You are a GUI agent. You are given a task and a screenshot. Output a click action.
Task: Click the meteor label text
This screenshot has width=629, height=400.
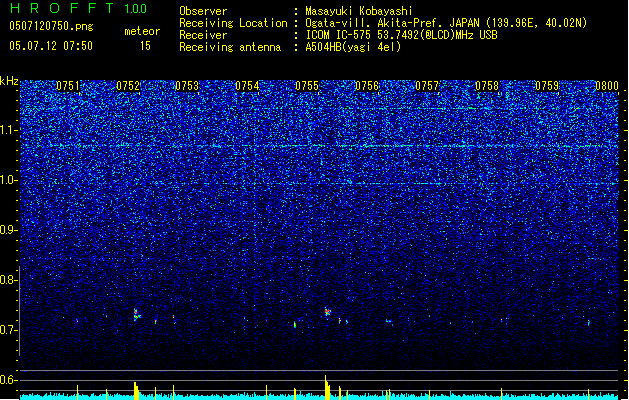[142, 31]
